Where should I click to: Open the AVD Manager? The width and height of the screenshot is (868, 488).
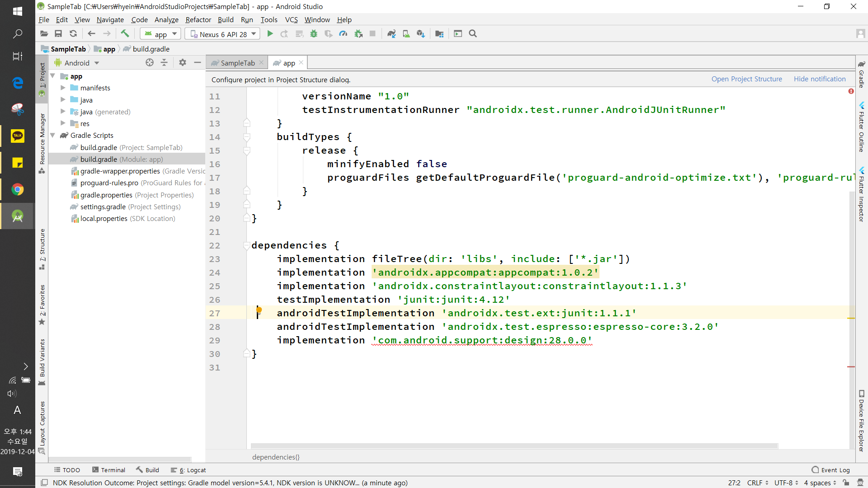tap(406, 34)
